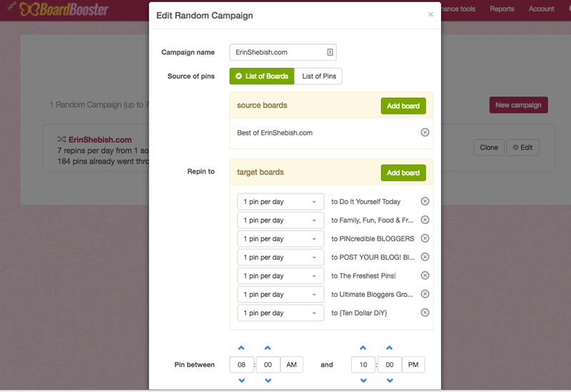This screenshot has width=571, height=392.
Task: Click the 'to The Freshest Pins!' label
Action: coord(363,276)
